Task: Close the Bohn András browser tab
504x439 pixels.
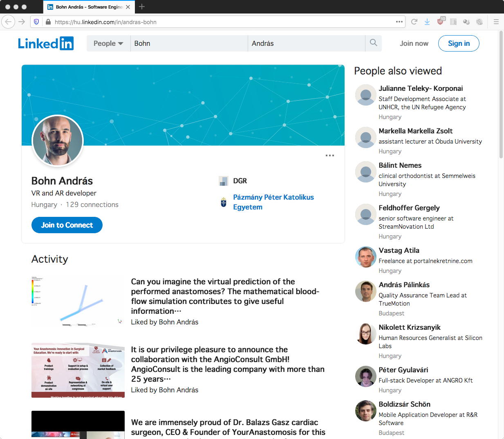Action: pos(128,7)
